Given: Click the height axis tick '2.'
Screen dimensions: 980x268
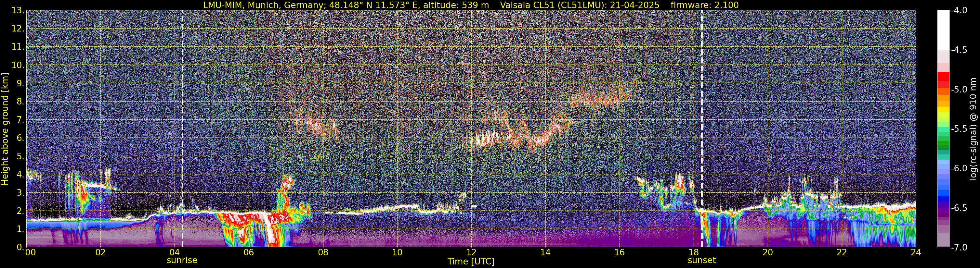Looking at the screenshot, I should pos(20,211).
